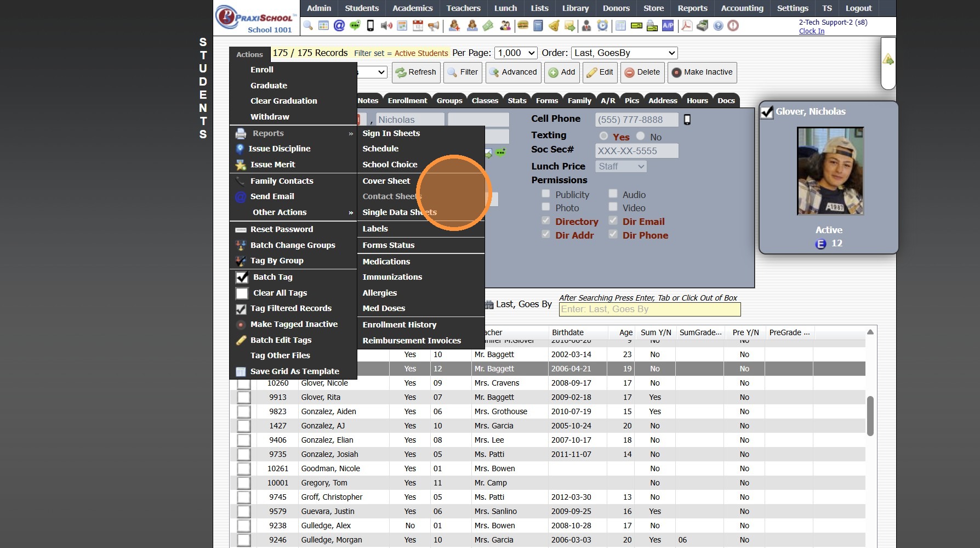Uncheck the Glover, Nicholas photo card checkbox

767,112
